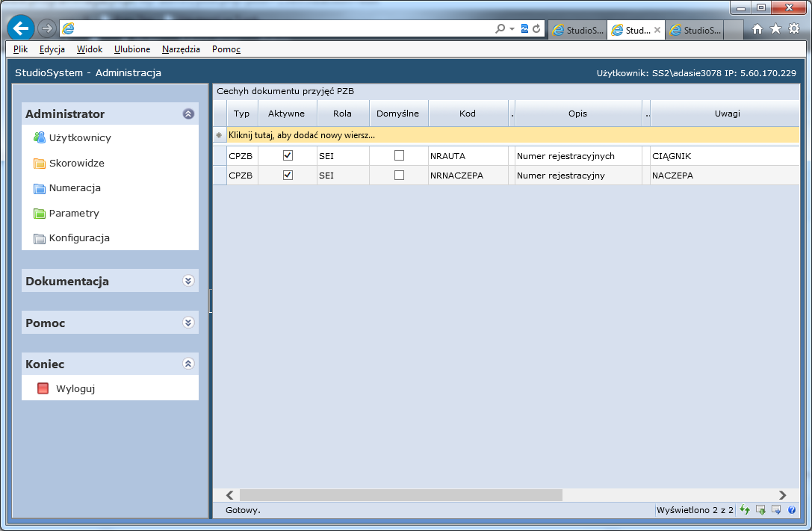The height and width of the screenshot is (531, 812).
Task: Open the address bar search dropdown arrow
Action: [x=512, y=29]
